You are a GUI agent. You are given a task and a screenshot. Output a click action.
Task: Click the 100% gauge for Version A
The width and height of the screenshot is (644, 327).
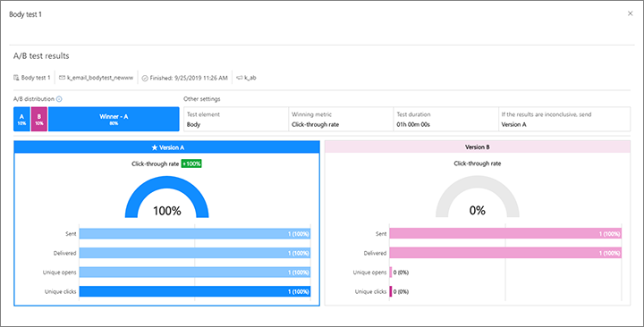tap(166, 197)
